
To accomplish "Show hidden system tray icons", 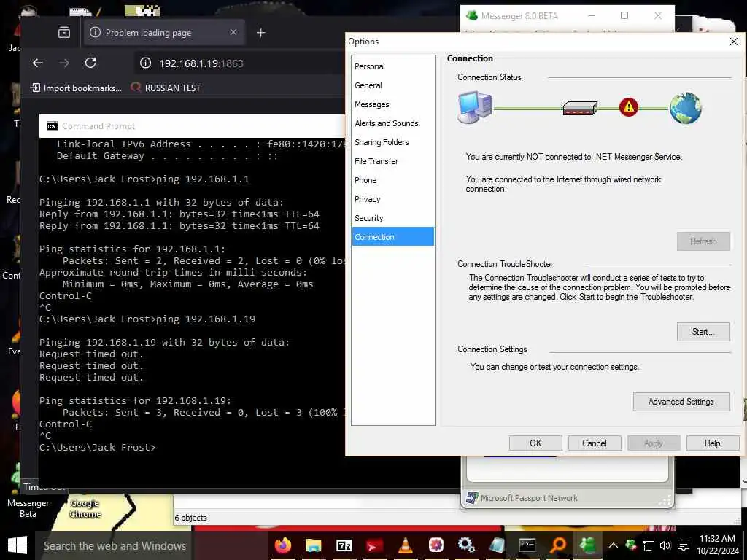I will click(x=613, y=545).
